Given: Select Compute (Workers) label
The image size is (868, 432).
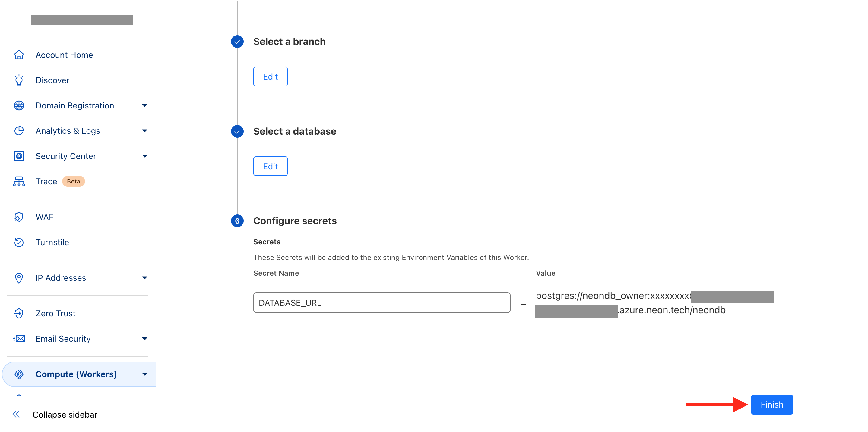Looking at the screenshot, I should point(76,374).
